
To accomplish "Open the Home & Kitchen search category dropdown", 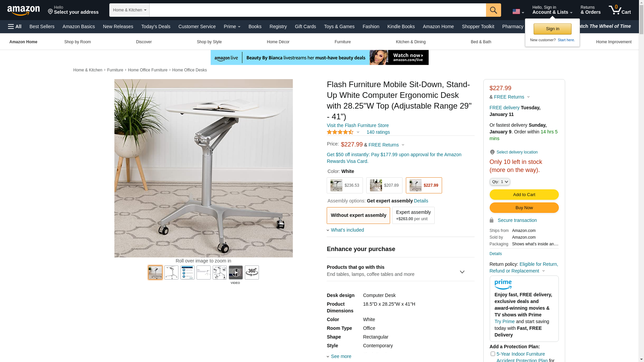I will click(129, 10).
